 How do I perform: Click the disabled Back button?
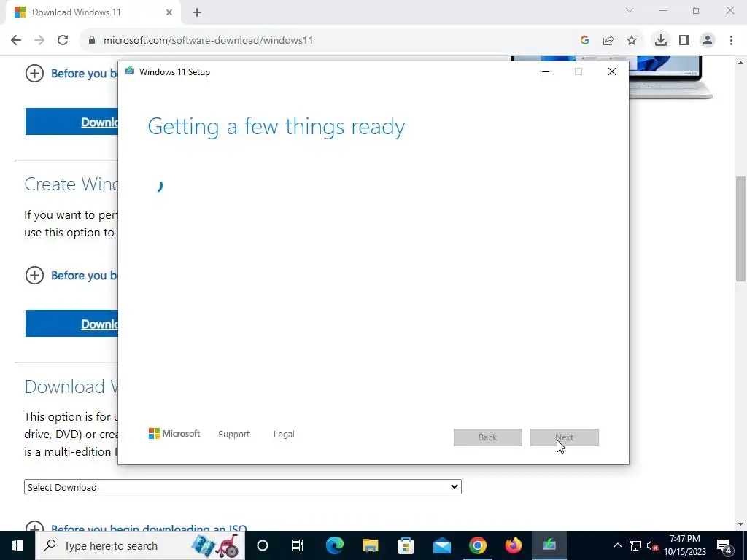click(488, 437)
